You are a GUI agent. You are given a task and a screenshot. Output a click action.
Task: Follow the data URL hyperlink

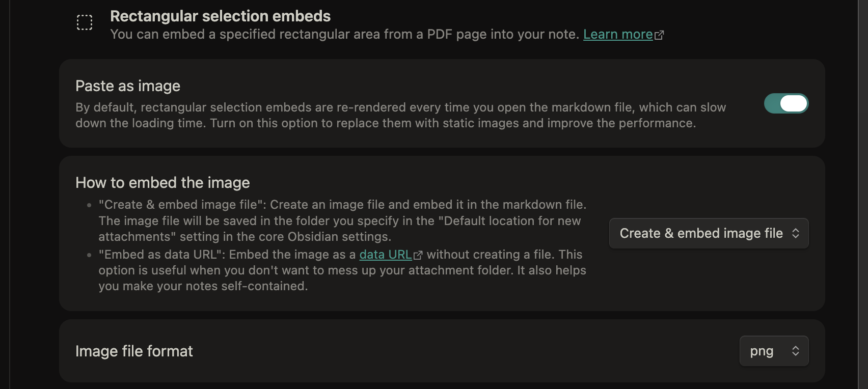point(385,255)
